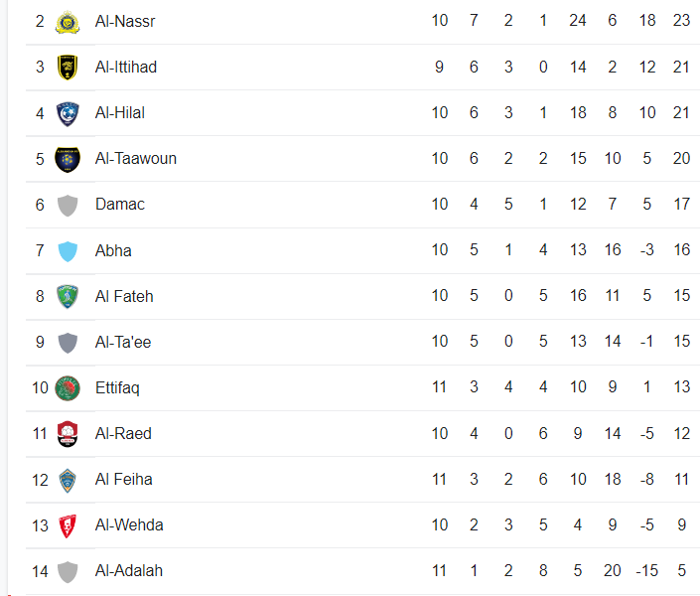Image resolution: width=700 pixels, height=596 pixels.
Task: Click the Ettifaq round crest
Action: tap(68, 387)
